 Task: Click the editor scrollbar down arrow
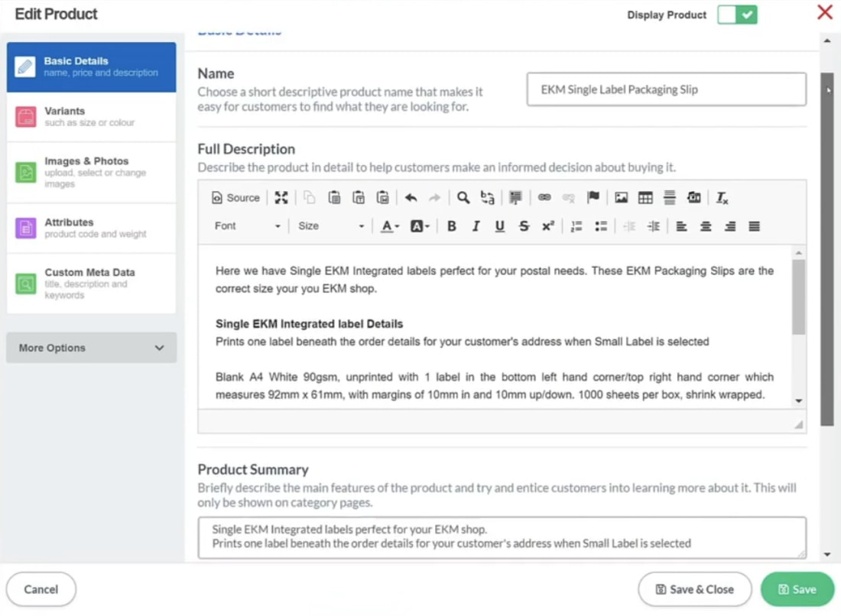click(799, 401)
